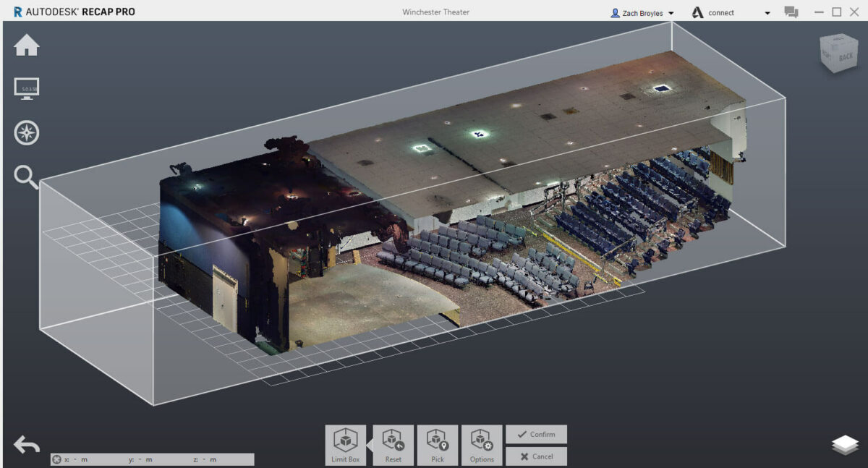Reset the limit box
The image size is (868, 468).
point(393,445)
